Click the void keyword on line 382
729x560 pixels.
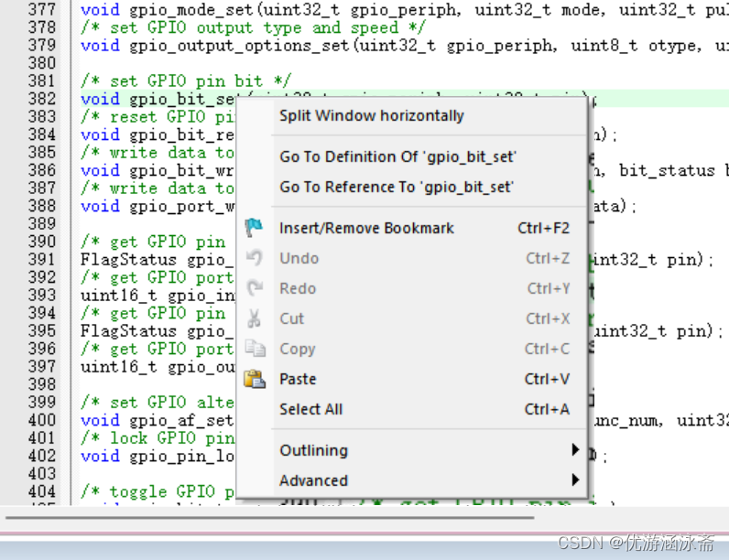100,99
